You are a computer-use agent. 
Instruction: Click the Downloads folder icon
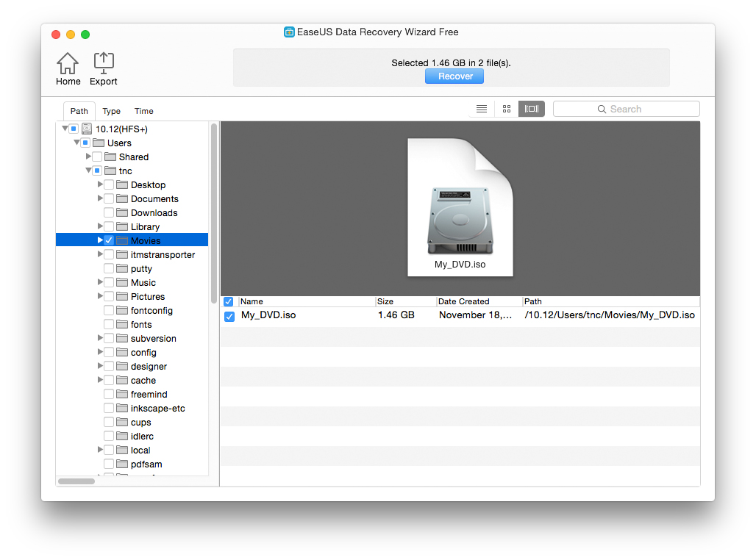[122, 212]
